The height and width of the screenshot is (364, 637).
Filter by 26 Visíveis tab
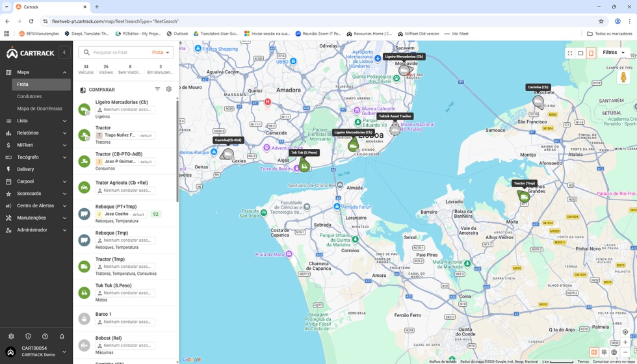tap(106, 70)
